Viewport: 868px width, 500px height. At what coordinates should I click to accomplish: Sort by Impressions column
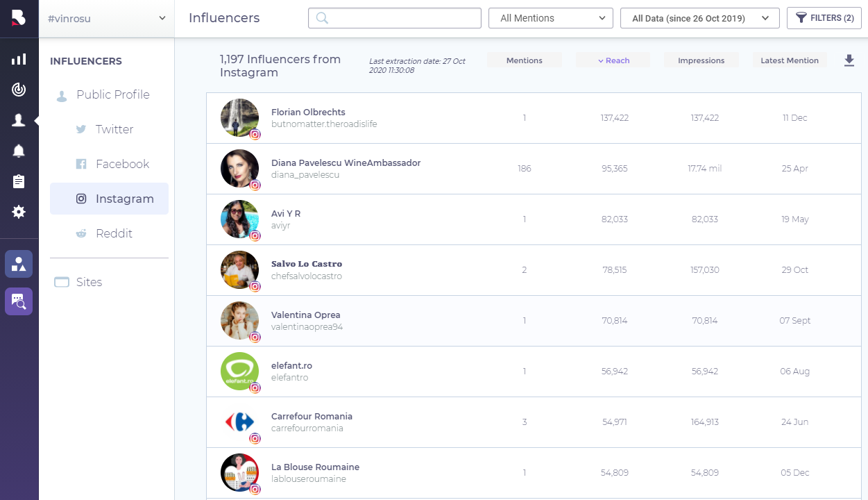pyautogui.click(x=701, y=60)
